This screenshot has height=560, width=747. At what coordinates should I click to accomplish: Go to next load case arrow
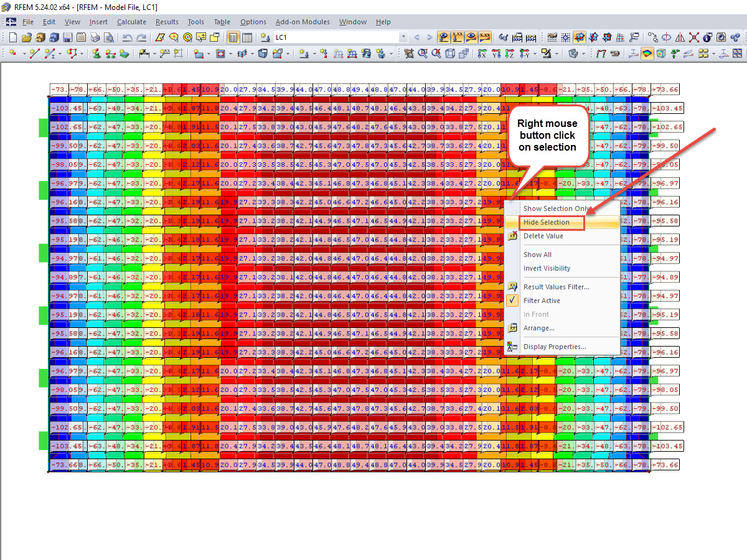[x=430, y=37]
